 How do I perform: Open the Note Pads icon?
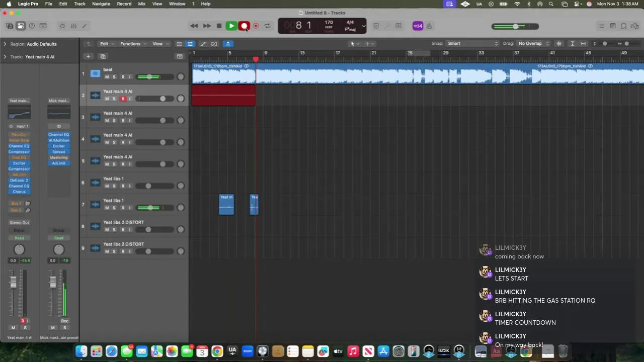pos(612,26)
